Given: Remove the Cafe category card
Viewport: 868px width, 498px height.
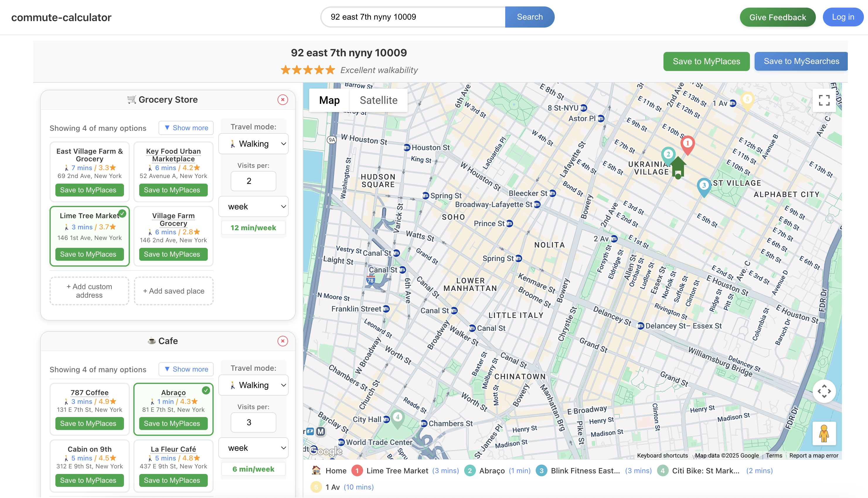Looking at the screenshot, I should [282, 341].
